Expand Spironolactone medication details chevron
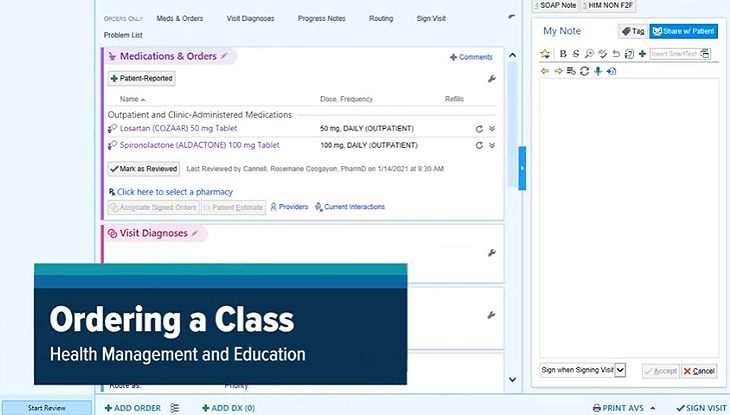 (x=491, y=145)
